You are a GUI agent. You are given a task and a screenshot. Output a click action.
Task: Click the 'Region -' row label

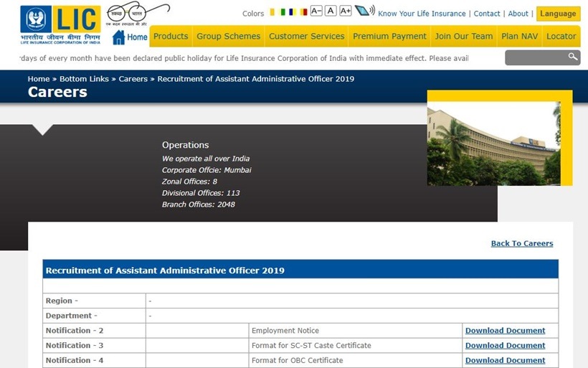coord(62,301)
